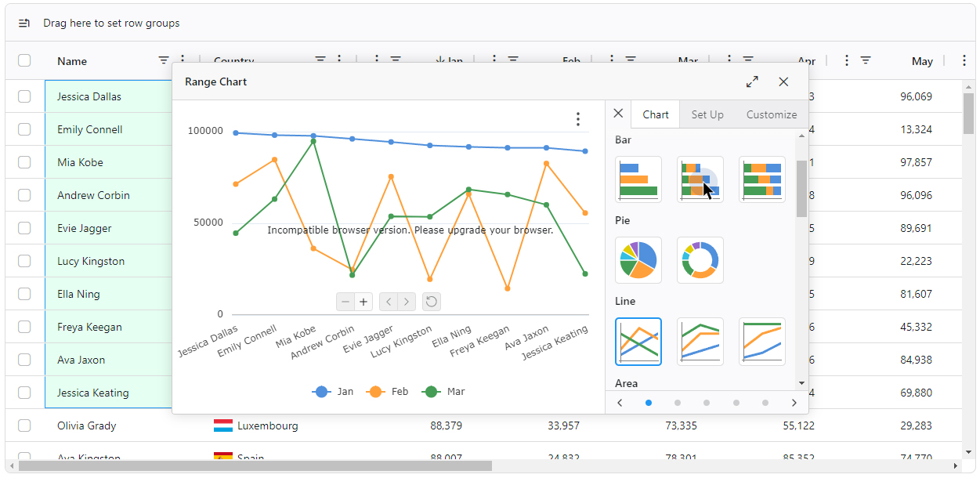Select the Olivia Grady row checkbox
This screenshot has height=478, width=980.
click(24, 425)
